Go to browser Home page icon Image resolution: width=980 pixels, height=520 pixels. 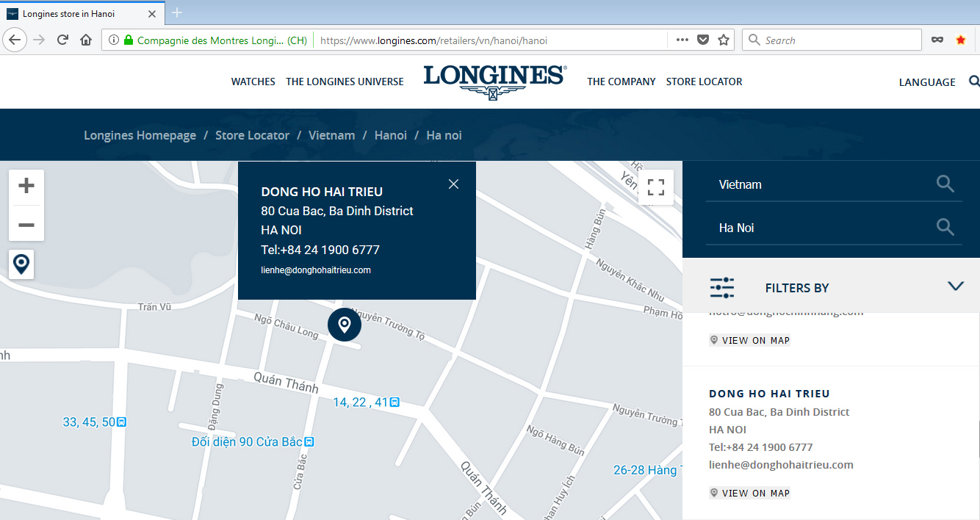tap(86, 40)
